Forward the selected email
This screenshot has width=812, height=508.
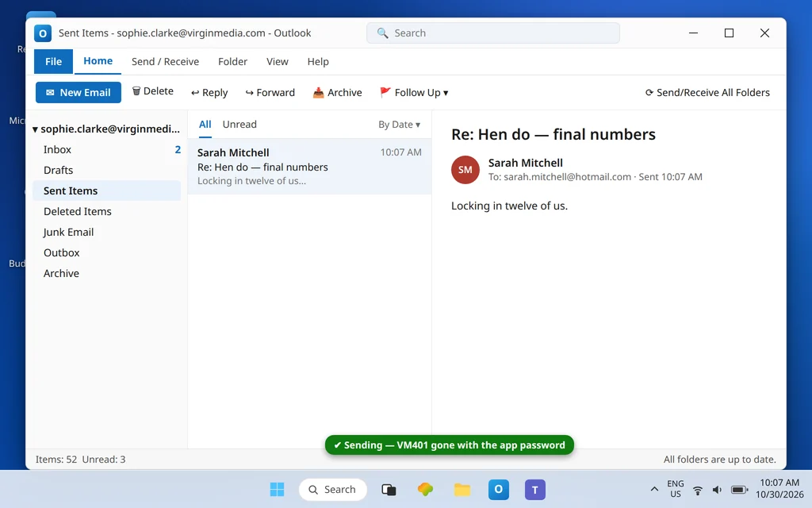tap(270, 92)
